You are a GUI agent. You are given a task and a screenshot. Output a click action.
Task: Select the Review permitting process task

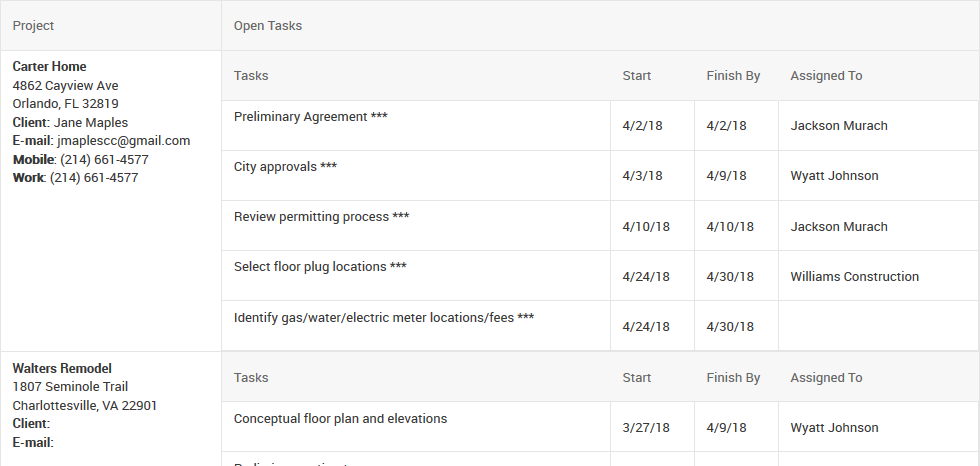321,217
